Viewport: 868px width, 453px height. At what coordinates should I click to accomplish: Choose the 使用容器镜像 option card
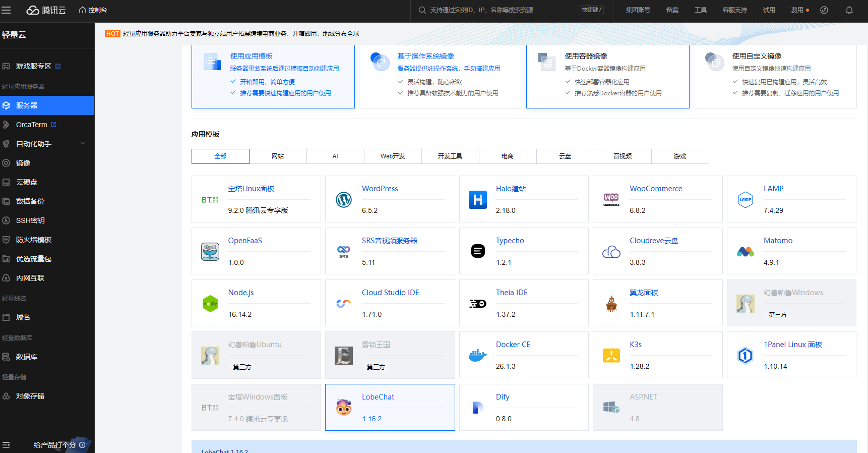point(608,77)
